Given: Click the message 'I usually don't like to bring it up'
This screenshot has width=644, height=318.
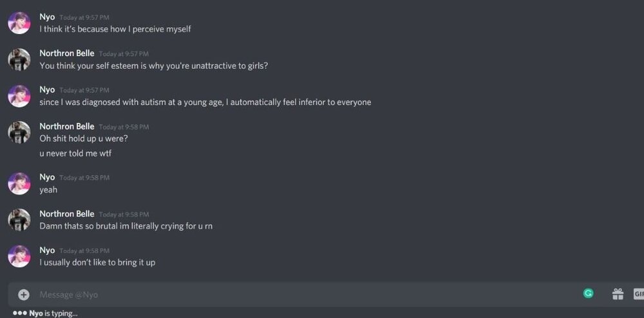Looking at the screenshot, I should pyautogui.click(x=97, y=262).
